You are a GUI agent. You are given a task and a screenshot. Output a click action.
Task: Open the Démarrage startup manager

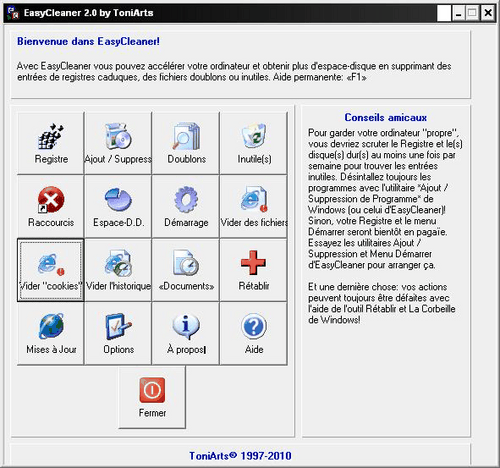(186, 206)
